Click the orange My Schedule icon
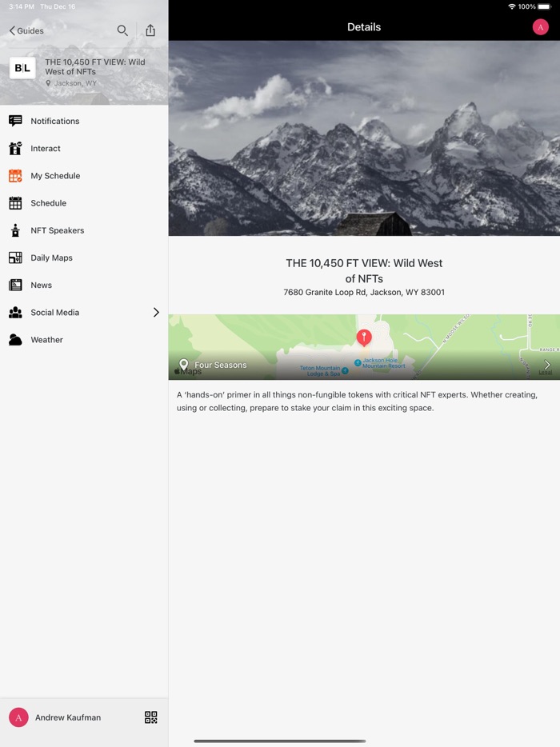This screenshot has width=560, height=747. 15,176
